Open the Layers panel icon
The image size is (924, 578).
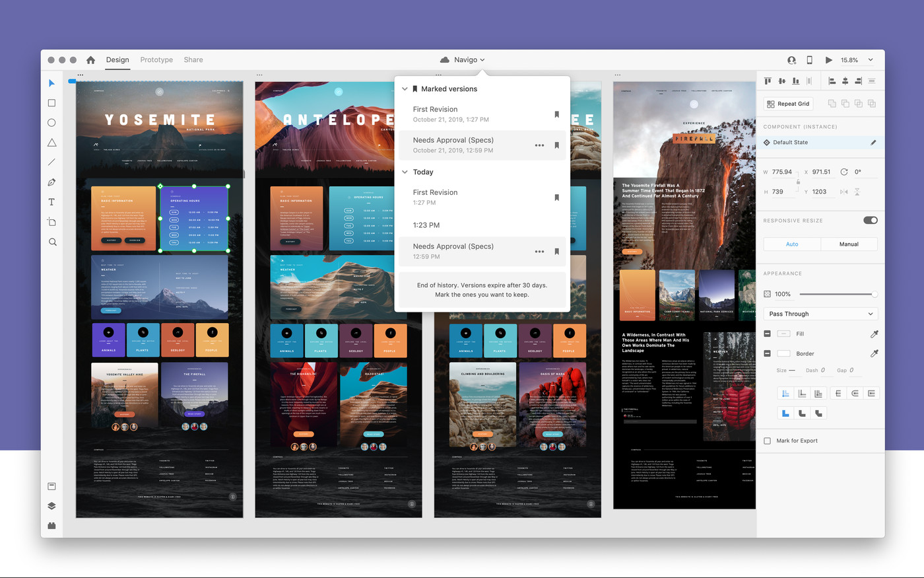51,506
